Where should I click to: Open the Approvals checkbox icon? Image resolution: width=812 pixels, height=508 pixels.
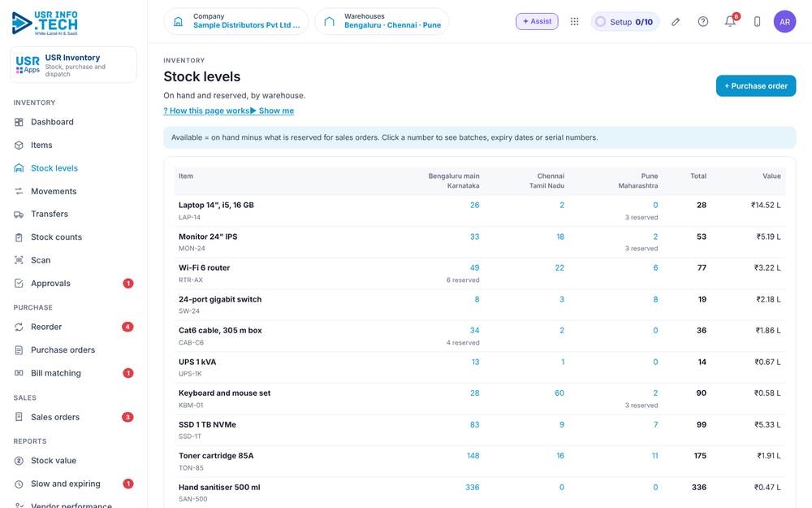19,283
